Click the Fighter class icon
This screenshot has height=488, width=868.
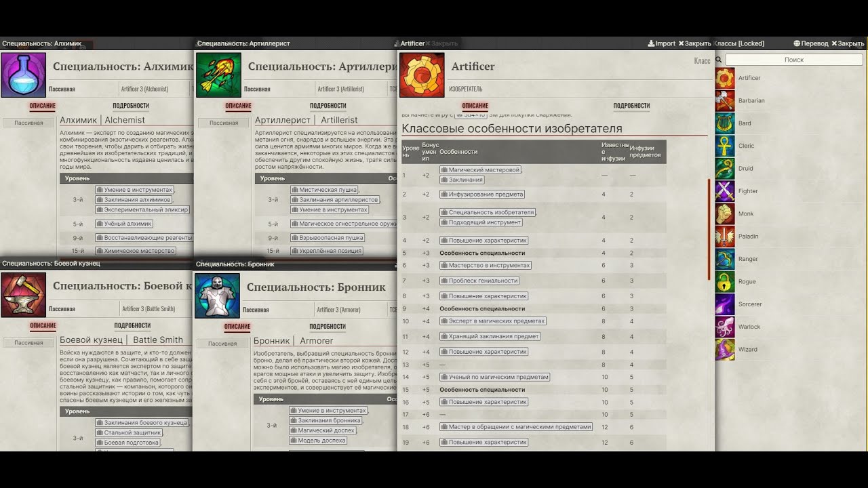(x=725, y=191)
